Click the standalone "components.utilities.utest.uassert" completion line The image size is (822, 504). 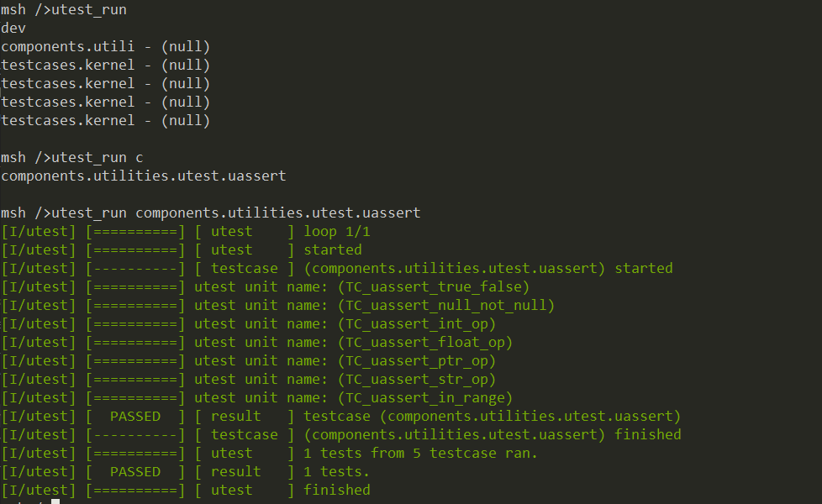(x=143, y=176)
